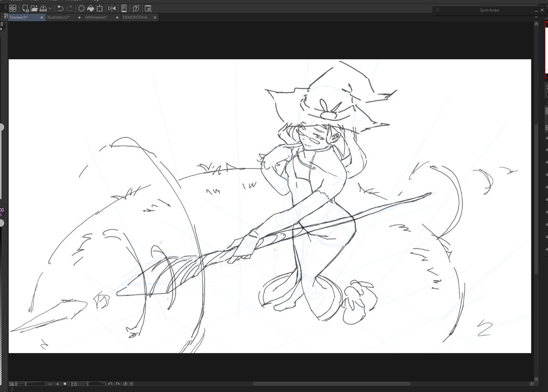Open the CLIP STUDIO launcher icon
The height and width of the screenshot is (392, 548).
coord(12,8)
